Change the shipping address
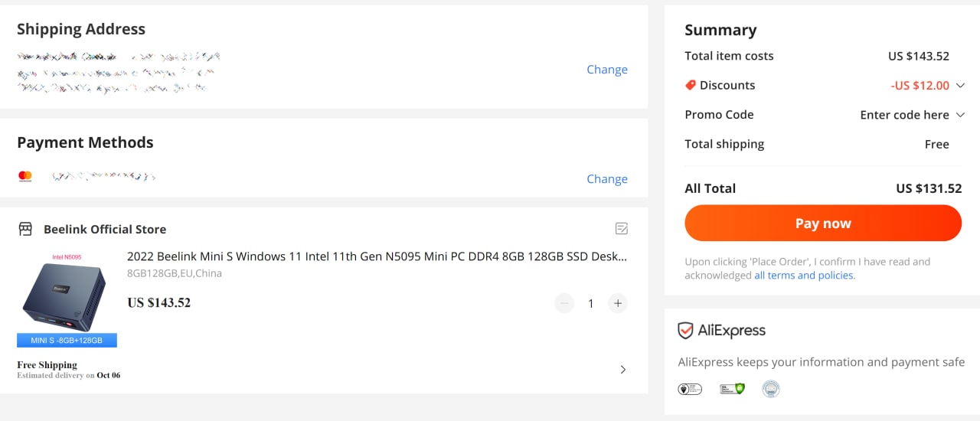 tap(607, 70)
